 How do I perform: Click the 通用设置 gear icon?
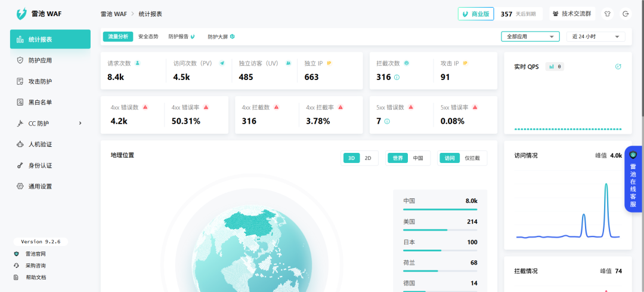pyautogui.click(x=20, y=186)
